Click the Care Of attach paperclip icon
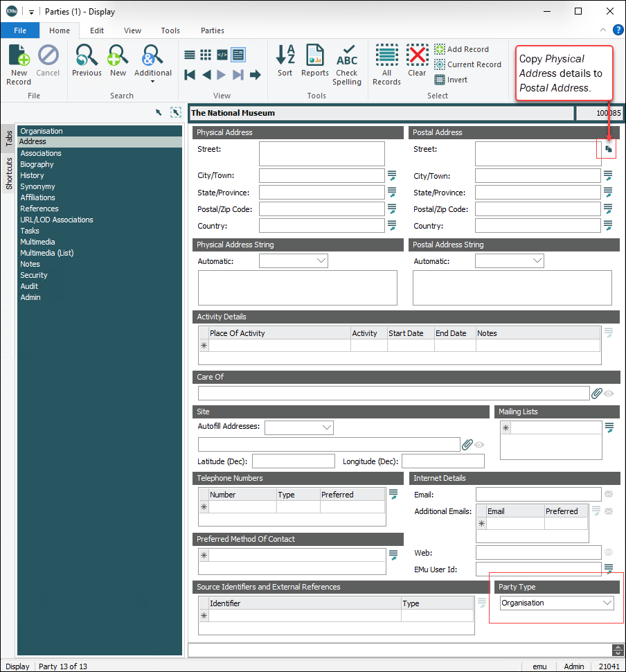The image size is (626, 672). tap(596, 394)
